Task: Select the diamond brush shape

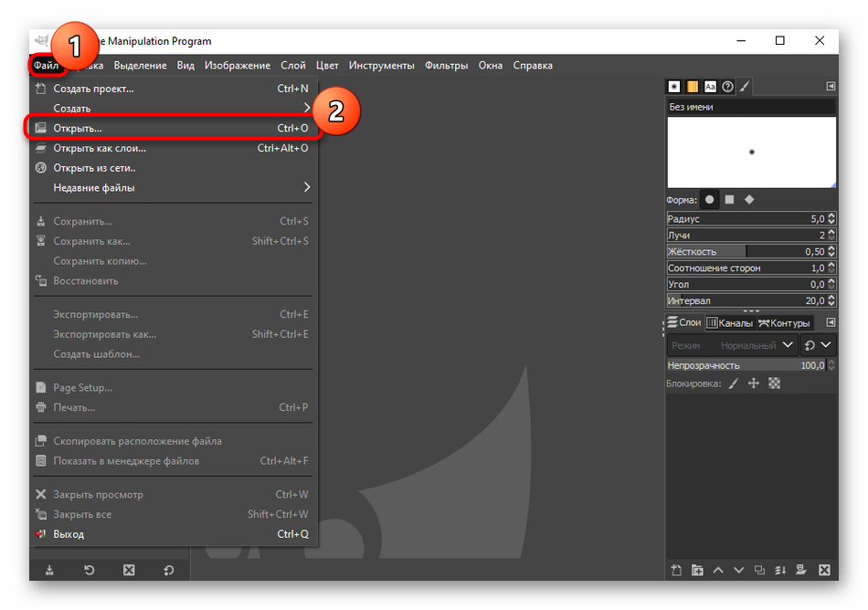Action: pyautogui.click(x=749, y=199)
